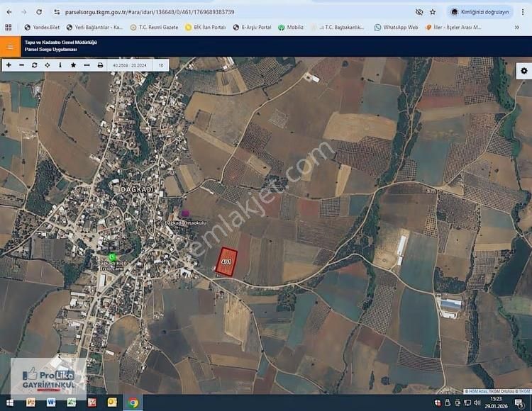
Task: Click the purple Dağkadı Ortaokulu marker
Action: click(x=185, y=213)
